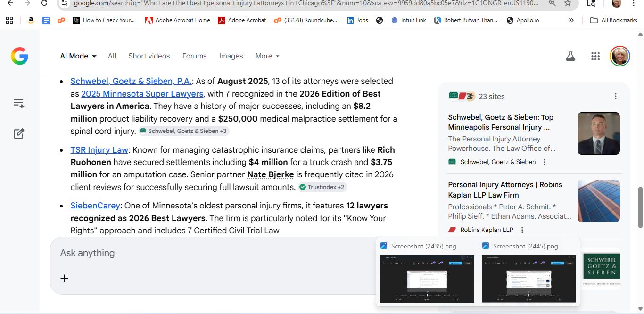Open AI Mode history icon in sidebar
Viewport: 644px width, 314px height.
(x=19, y=103)
